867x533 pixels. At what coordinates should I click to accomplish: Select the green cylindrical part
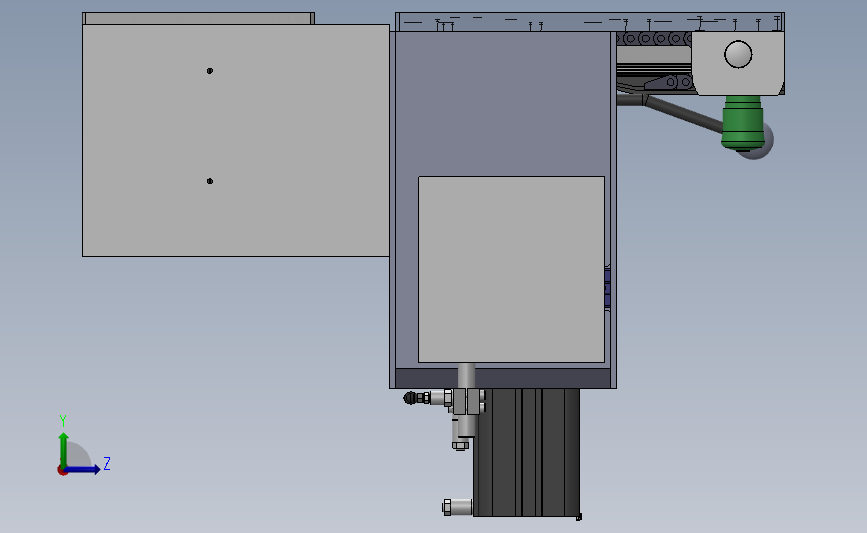tap(743, 123)
